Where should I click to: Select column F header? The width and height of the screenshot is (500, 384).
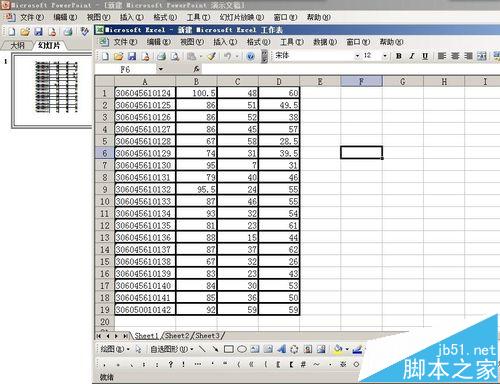(361, 81)
